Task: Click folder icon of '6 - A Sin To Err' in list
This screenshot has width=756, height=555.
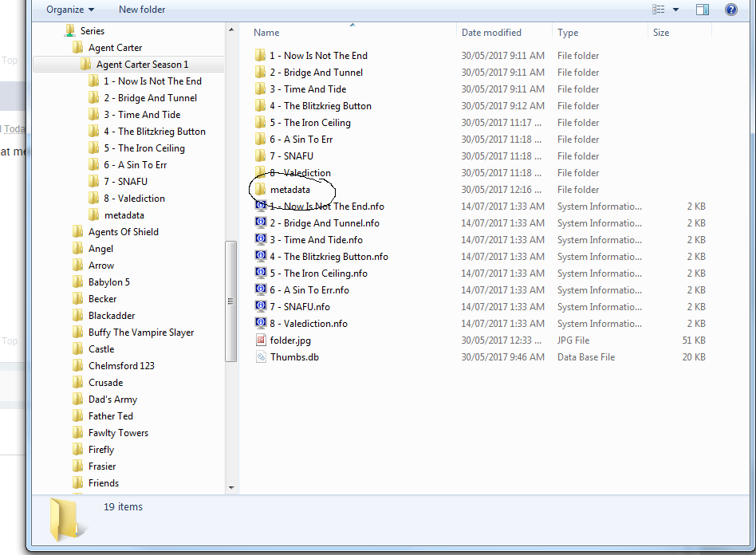Action: coord(260,139)
